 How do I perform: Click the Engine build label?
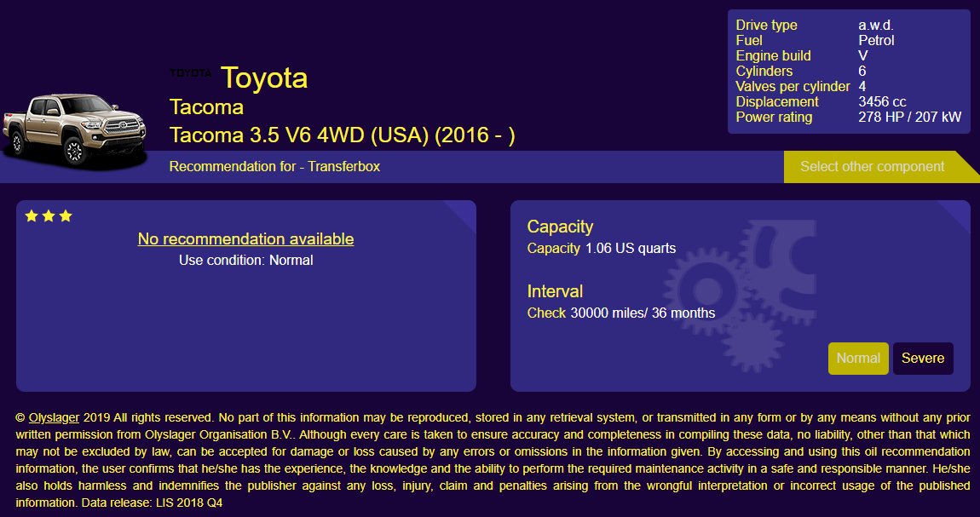tap(773, 55)
